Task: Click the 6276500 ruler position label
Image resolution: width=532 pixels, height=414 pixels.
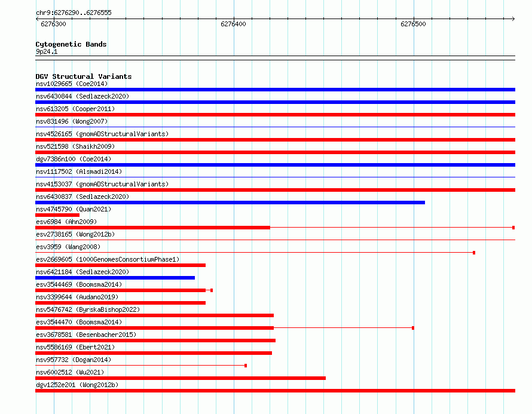Action: pyautogui.click(x=413, y=24)
